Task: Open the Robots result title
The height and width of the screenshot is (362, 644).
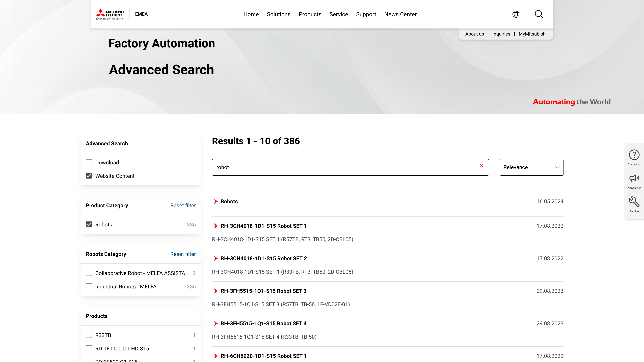Action: click(x=229, y=201)
